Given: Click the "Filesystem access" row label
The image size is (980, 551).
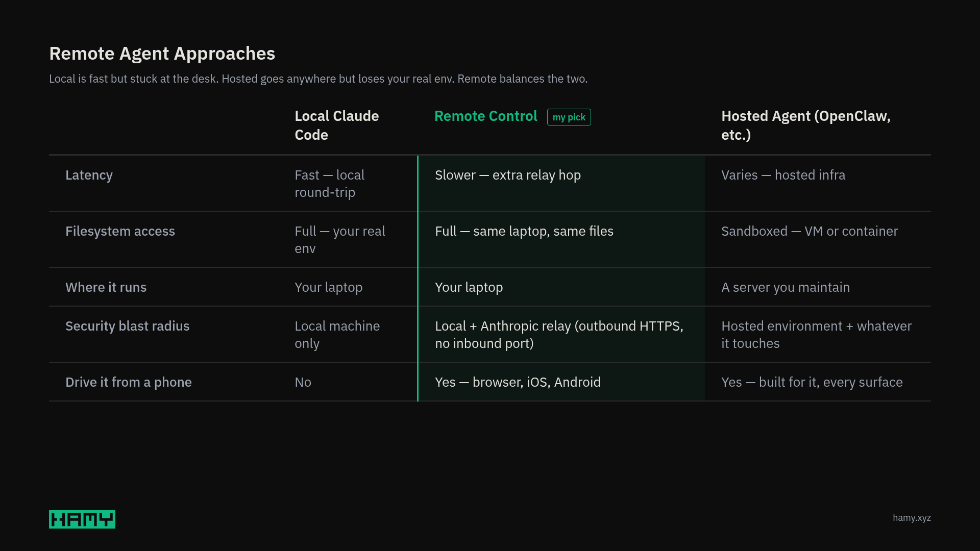Looking at the screenshot, I should [x=120, y=231].
